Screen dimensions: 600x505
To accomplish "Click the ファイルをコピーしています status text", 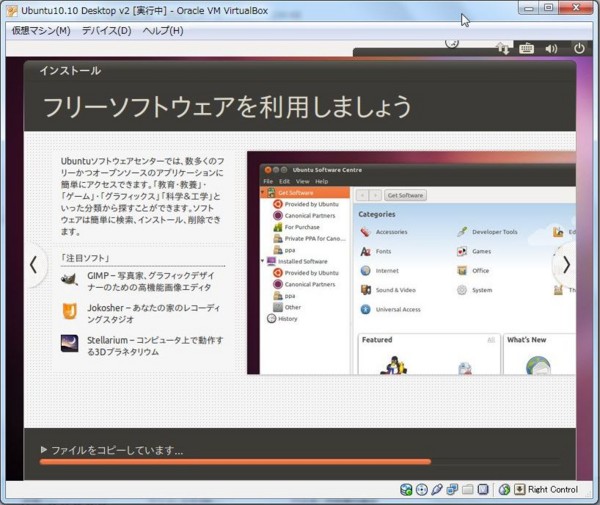I will click(x=117, y=450).
